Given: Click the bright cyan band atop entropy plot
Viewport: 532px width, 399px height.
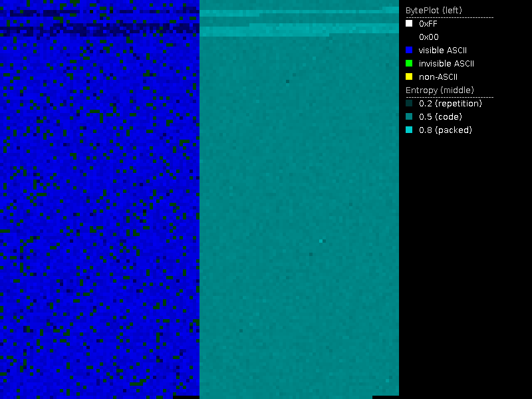Looking at the screenshot, I should pos(299,31).
